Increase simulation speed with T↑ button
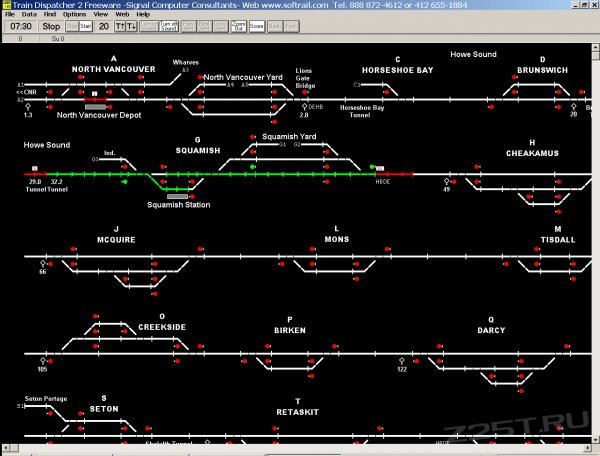The height and width of the screenshot is (456, 600). pyautogui.click(x=120, y=27)
